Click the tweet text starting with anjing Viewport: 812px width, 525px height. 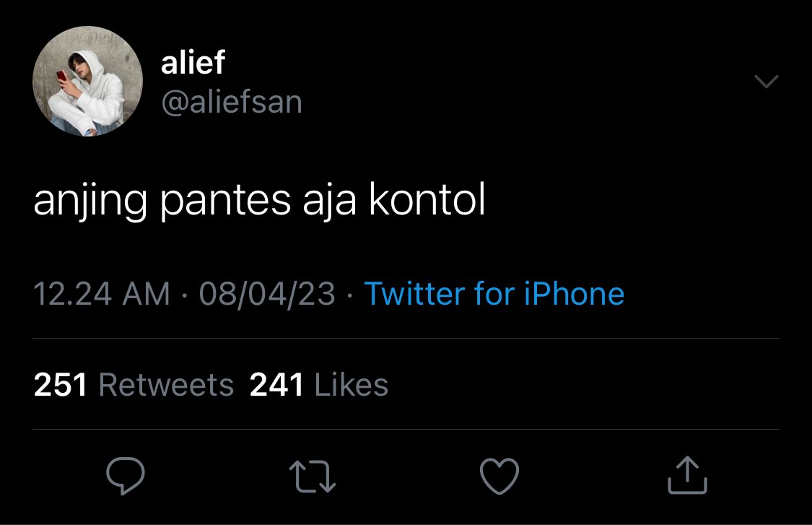pyautogui.click(x=259, y=201)
